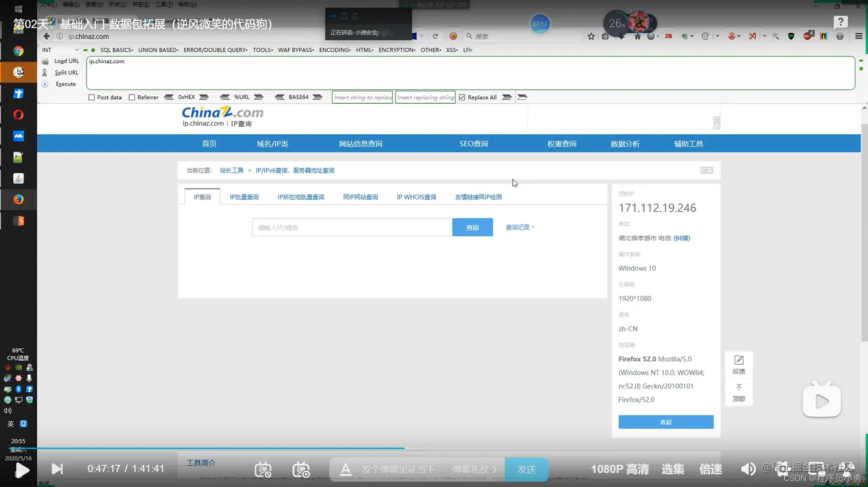
Task: Click the floating video player logo icon
Action: (821, 399)
